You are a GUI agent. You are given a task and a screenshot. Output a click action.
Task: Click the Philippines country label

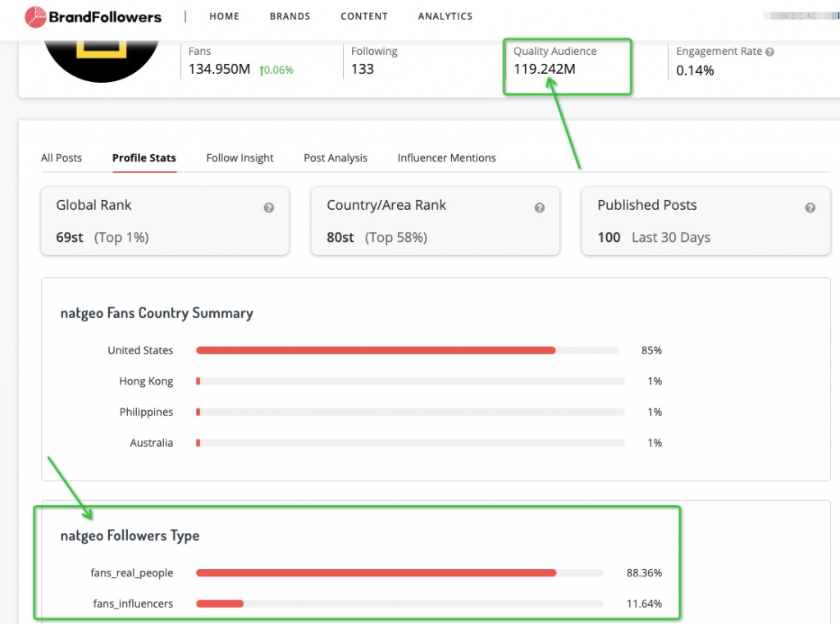tap(146, 412)
